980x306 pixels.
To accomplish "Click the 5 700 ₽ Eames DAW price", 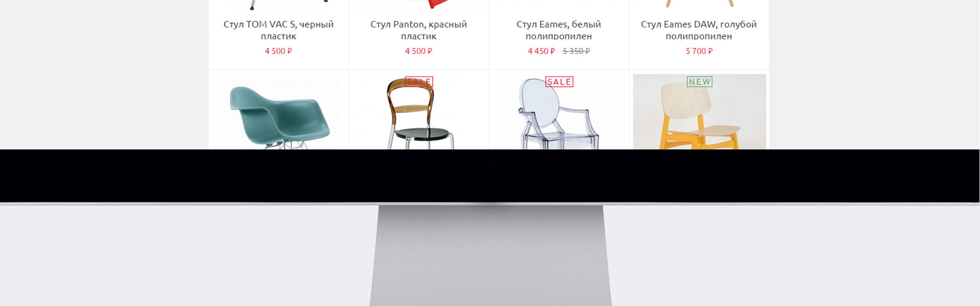I will 699,51.
